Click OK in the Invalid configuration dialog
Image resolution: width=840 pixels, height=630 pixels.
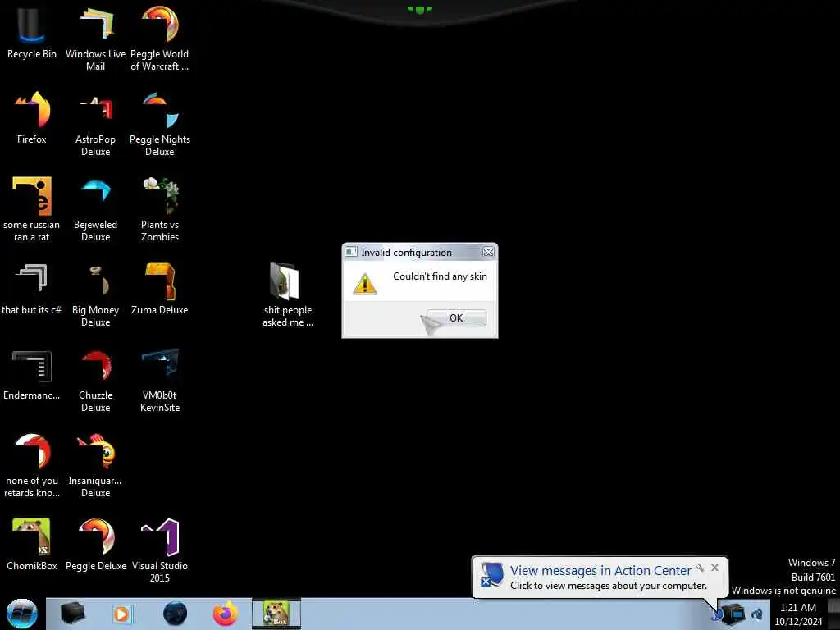456,317
